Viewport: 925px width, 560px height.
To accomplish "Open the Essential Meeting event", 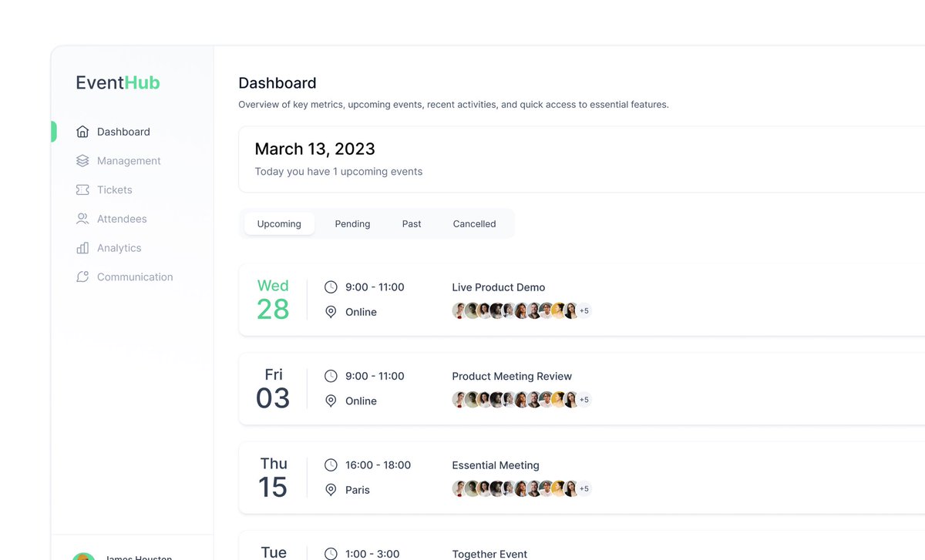I will [496, 465].
